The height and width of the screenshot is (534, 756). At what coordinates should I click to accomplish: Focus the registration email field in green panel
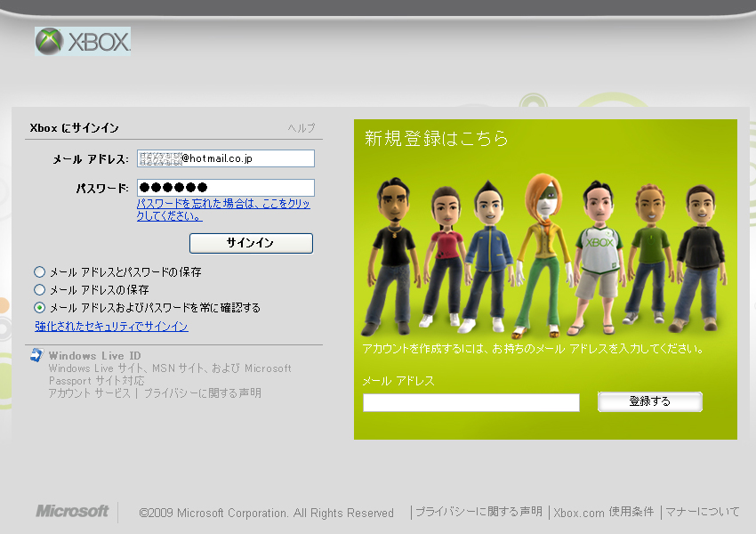click(x=471, y=402)
